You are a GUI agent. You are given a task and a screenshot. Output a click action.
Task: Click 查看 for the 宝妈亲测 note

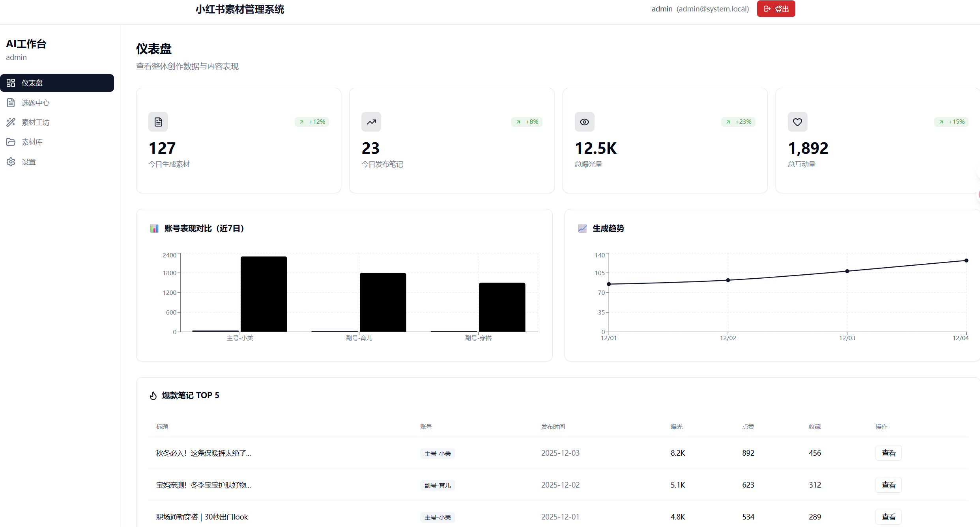[888, 485]
